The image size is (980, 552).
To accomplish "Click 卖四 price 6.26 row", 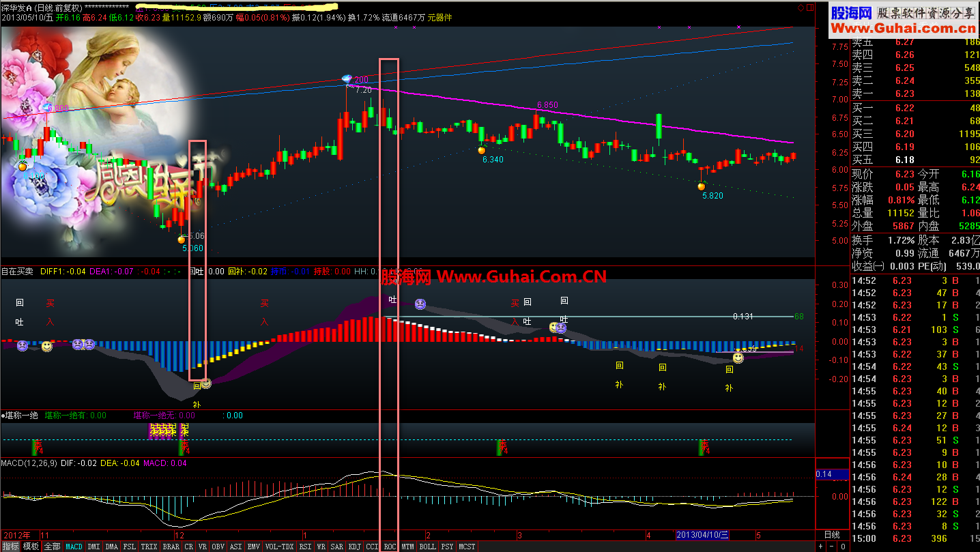I will point(916,55).
